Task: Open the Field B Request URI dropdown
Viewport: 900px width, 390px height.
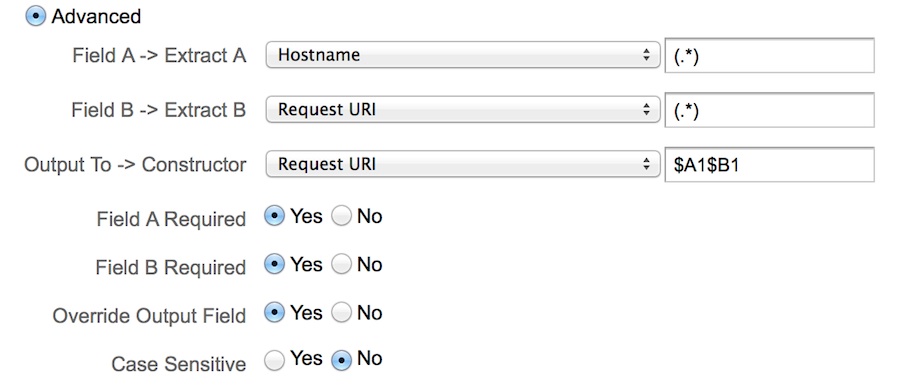Action: [463, 109]
